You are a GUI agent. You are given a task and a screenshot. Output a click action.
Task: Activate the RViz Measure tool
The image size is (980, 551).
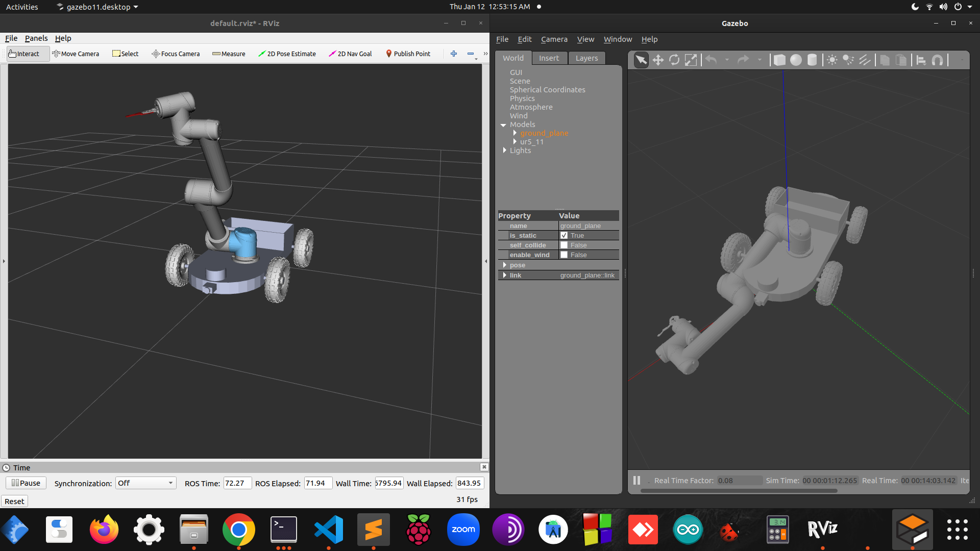tap(229, 54)
